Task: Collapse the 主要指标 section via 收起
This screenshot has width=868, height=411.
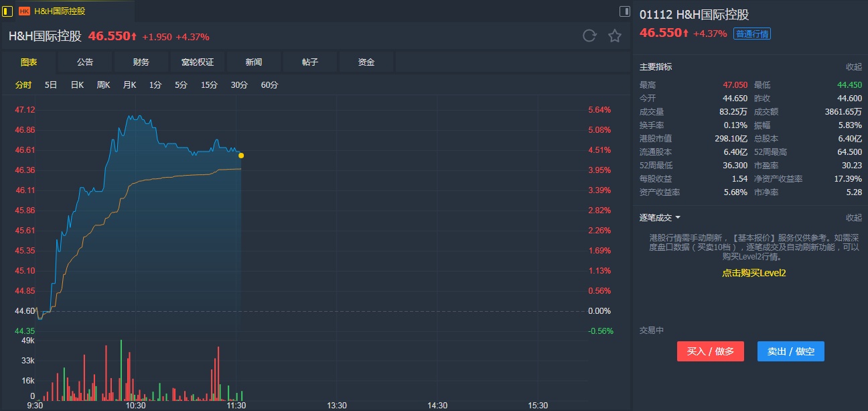Action: (x=853, y=67)
